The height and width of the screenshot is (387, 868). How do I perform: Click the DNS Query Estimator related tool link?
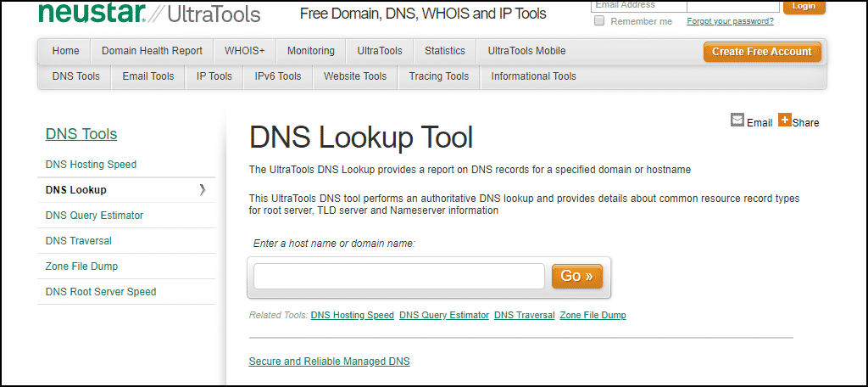[x=444, y=315]
